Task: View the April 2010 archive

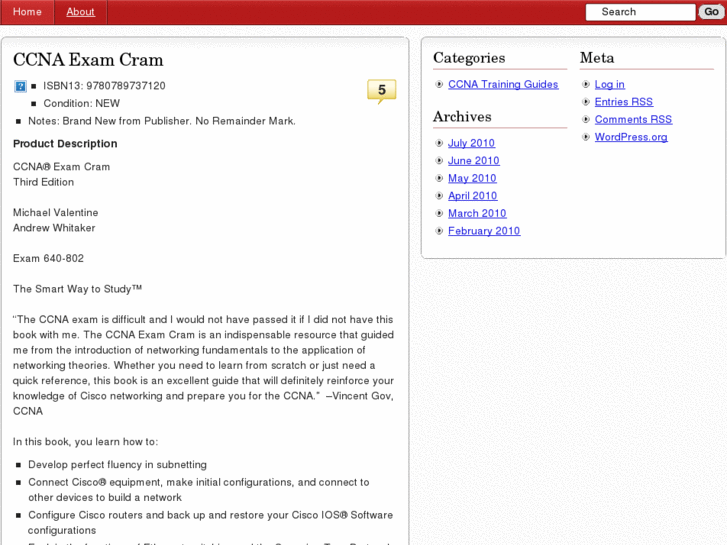Action: (472, 196)
